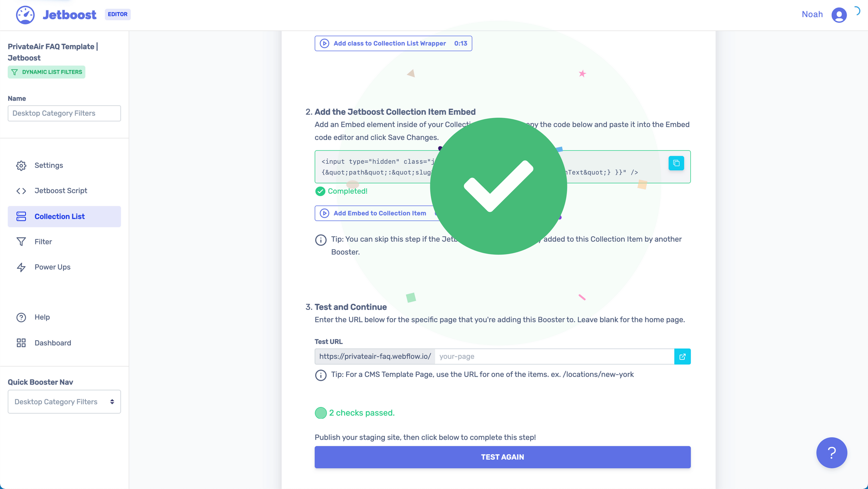Open the Filter section funnel icon
Viewport: 868px width, 489px height.
click(x=21, y=241)
